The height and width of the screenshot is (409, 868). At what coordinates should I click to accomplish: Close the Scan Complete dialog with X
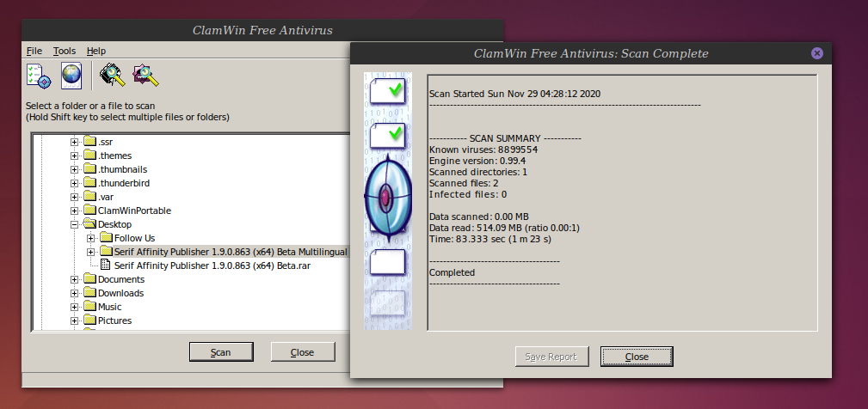click(817, 53)
